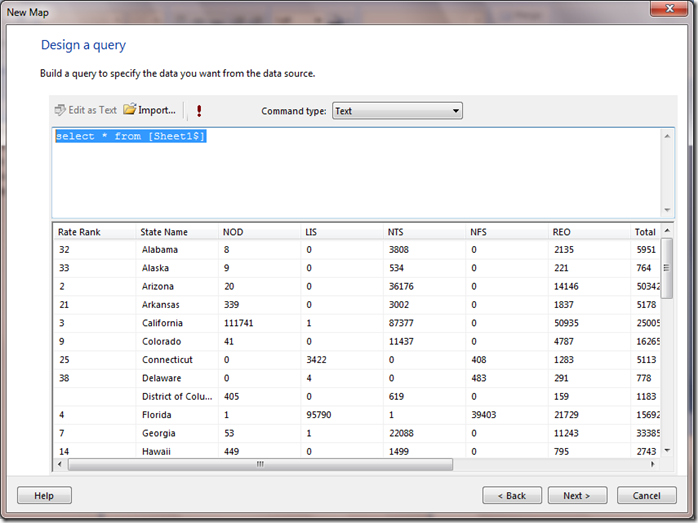Proceed with the Next button
The height and width of the screenshot is (523, 698).
577,495
